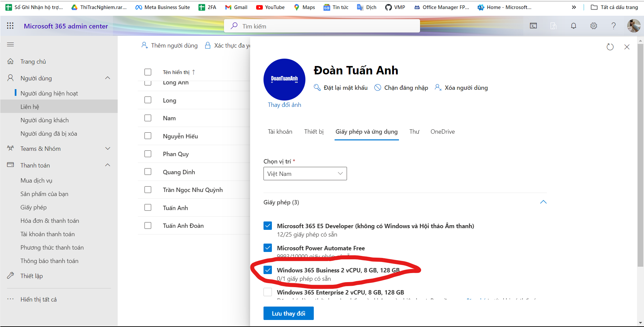
Task: Switch to the Tài khoản tab
Action: tap(280, 132)
